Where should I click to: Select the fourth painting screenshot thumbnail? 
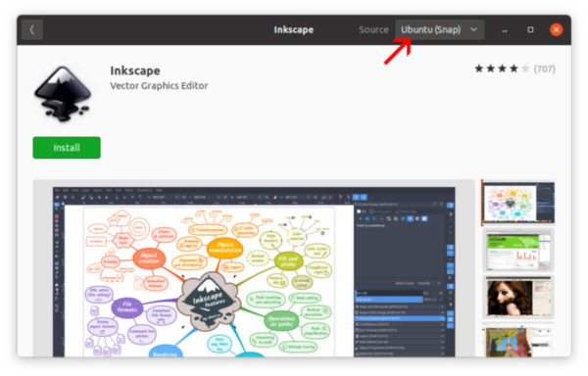(x=517, y=341)
